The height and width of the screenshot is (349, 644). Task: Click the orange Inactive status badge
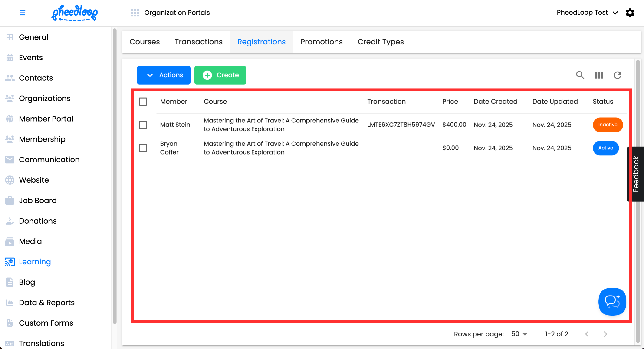[x=608, y=125]
